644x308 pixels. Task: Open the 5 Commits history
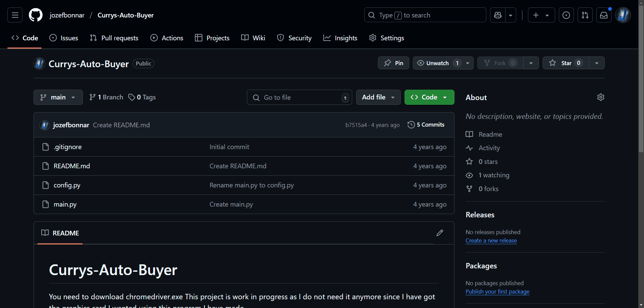(x=426, y=125)
